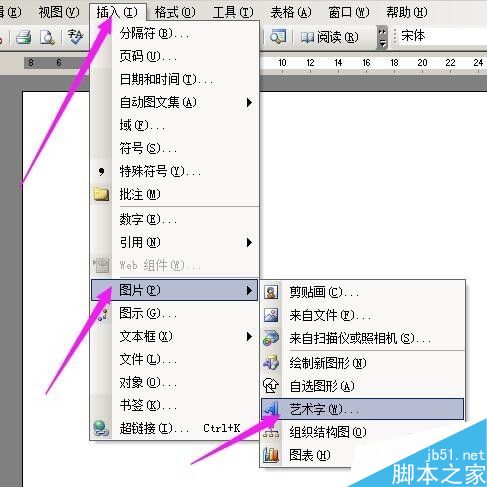The image size is (487, 487).
Task: Select 来自扫描仪或照相机 scanner icon
Action: [271, 338]
